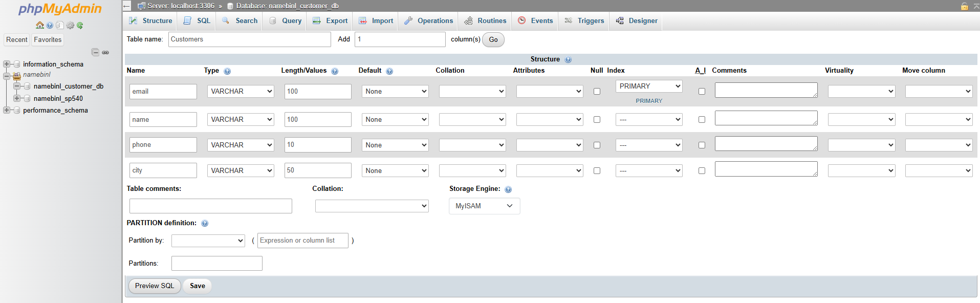The height and width of the screenshot is (303, 980).
Task: Click Comments textarea for email column
Action: pyautogui.click(x=766, y=90)
